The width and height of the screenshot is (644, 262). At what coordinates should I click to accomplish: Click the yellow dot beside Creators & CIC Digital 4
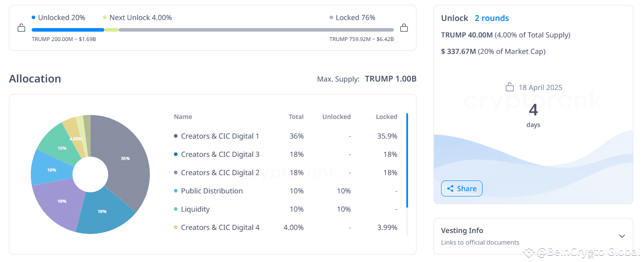[x=176, y=227]
